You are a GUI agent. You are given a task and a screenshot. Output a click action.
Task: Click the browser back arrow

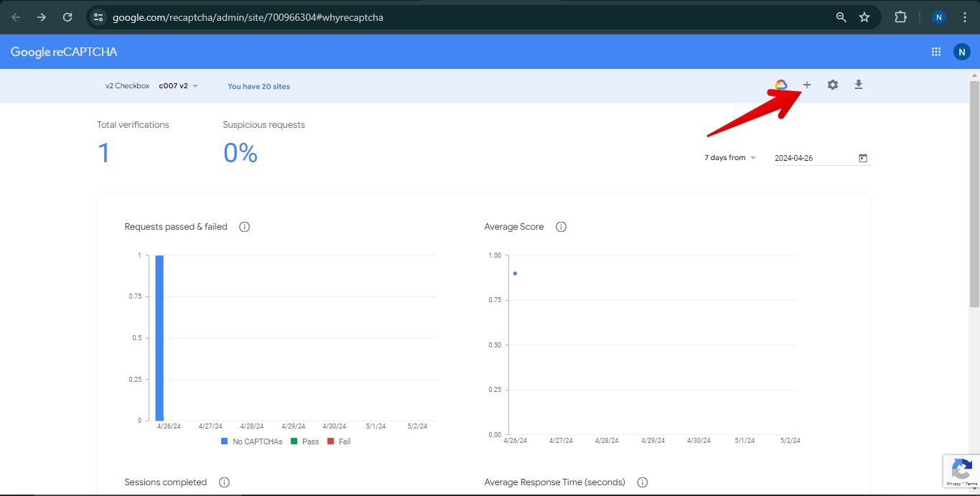tap(16, 17)
